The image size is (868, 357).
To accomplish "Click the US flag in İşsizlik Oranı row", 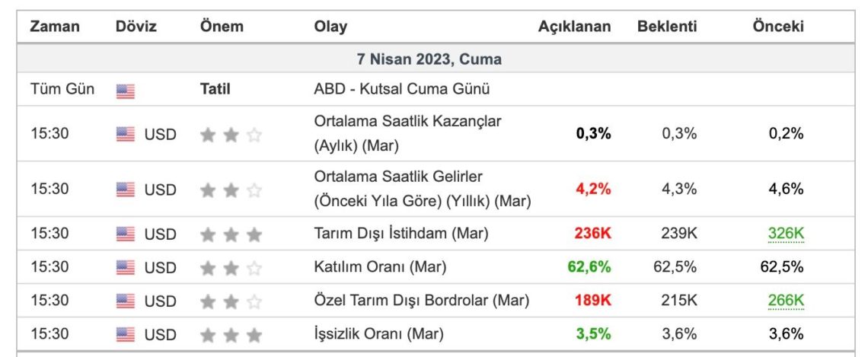I will coord(125,335).
